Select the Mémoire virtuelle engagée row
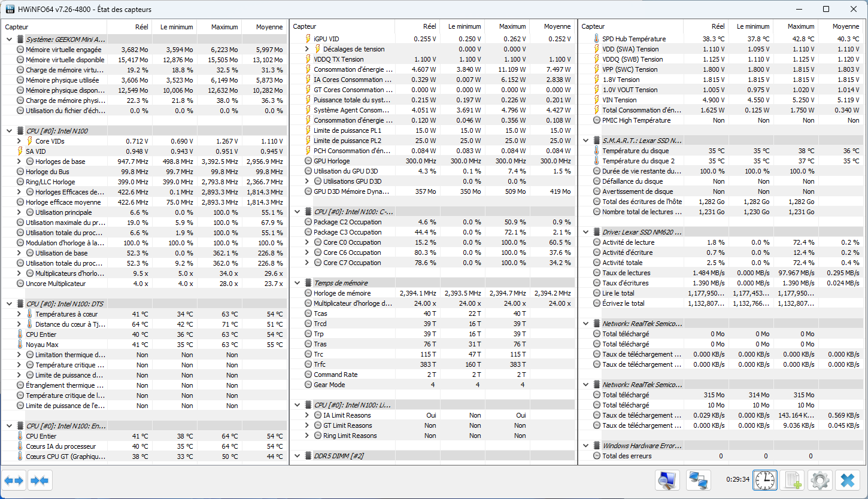 [144, 50]
